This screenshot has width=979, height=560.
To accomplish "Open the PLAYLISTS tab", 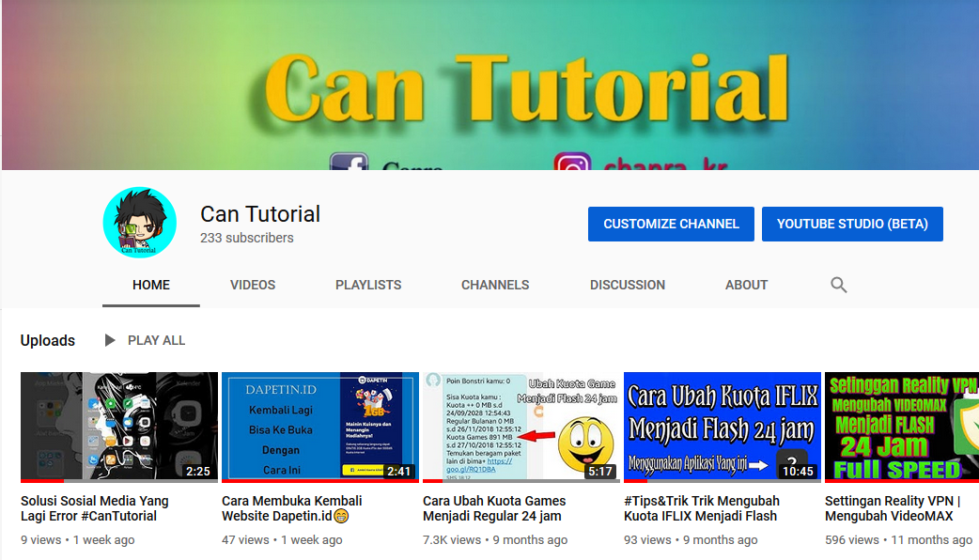I will click(367, 285).
